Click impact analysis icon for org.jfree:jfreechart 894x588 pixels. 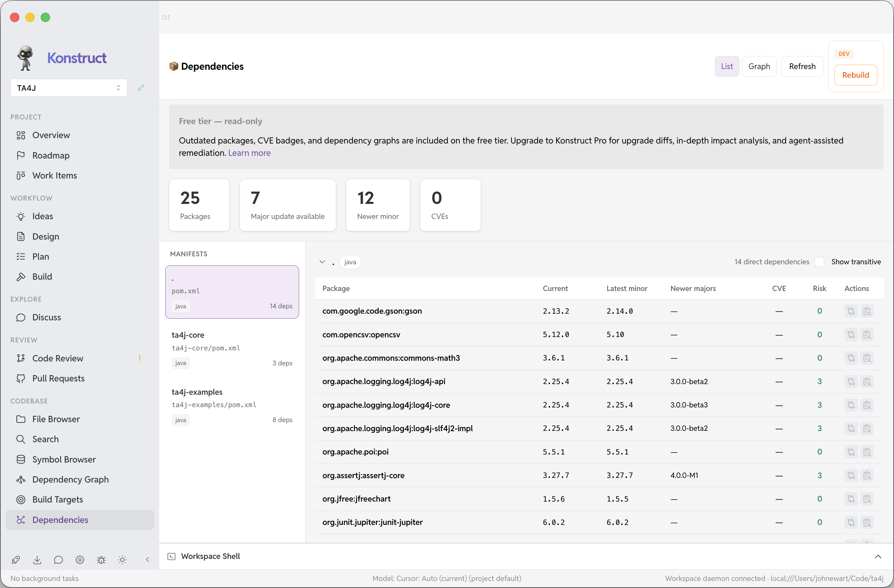pyautogui.click(x=867, y=499)
